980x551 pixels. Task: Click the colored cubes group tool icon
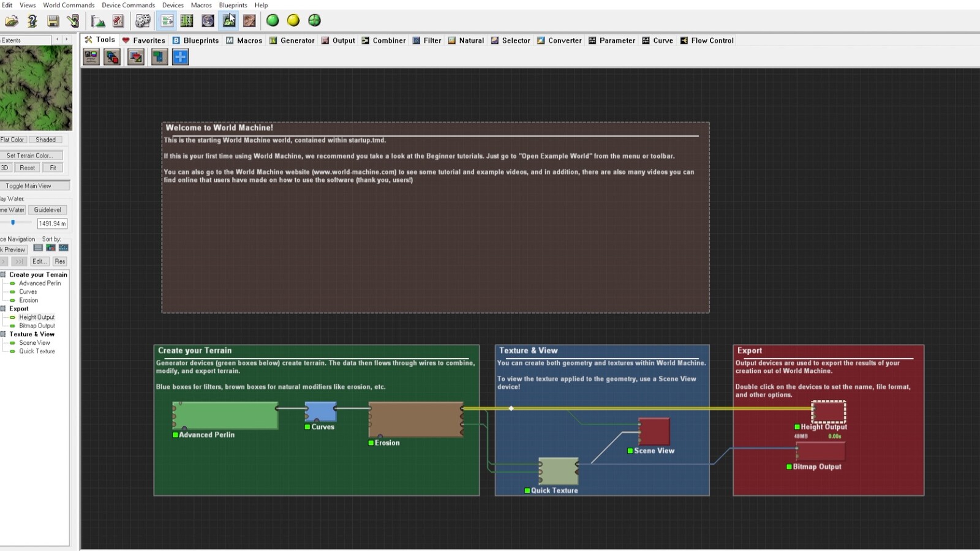[x=112, y=57]
